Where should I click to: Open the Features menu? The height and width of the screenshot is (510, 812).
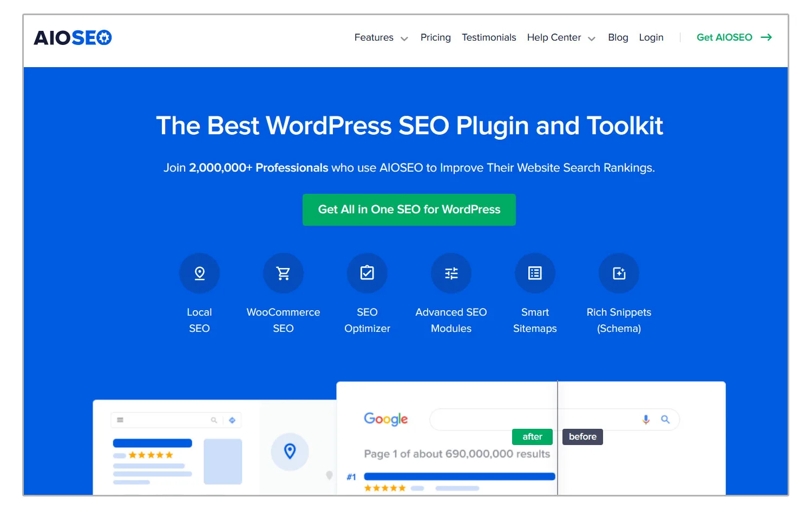click(374, 37)
